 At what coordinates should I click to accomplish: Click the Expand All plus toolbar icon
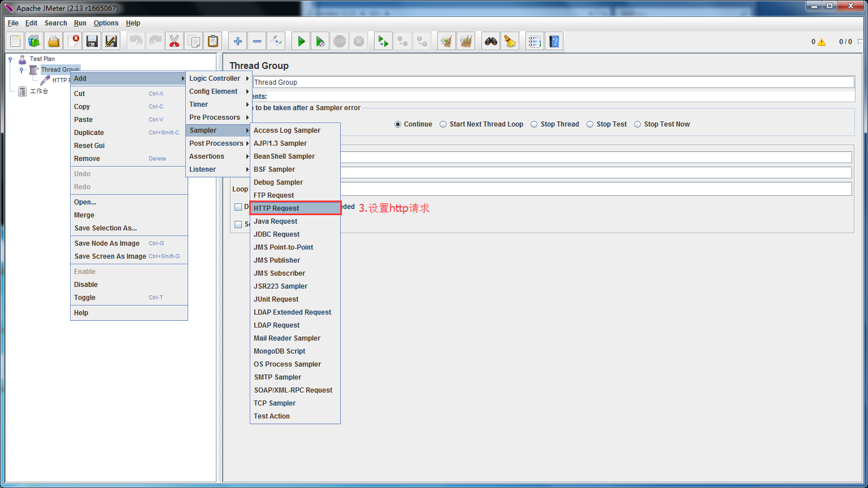(x=238, y=41)
